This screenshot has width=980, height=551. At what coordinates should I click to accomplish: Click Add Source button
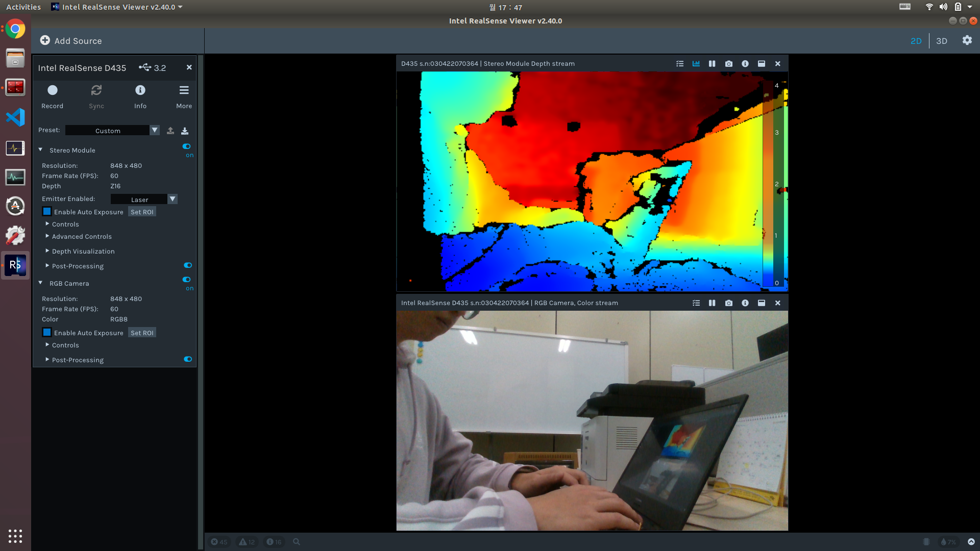(71, 41)
